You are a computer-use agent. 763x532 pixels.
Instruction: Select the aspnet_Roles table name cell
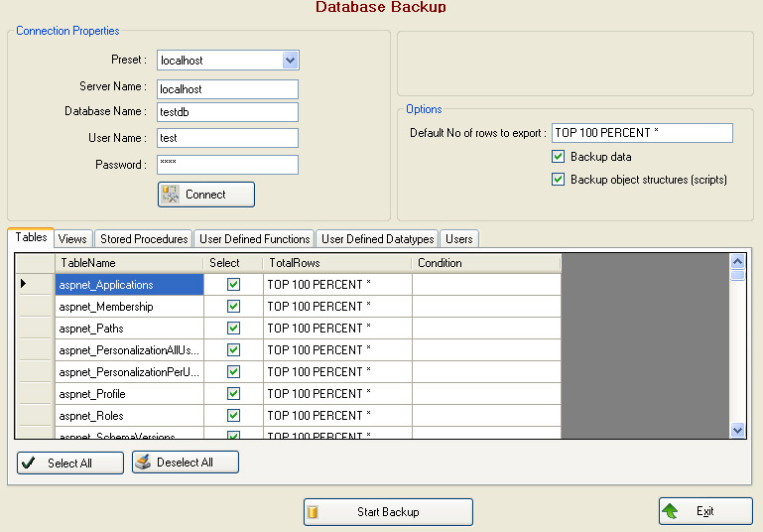(x=129, y=415)
